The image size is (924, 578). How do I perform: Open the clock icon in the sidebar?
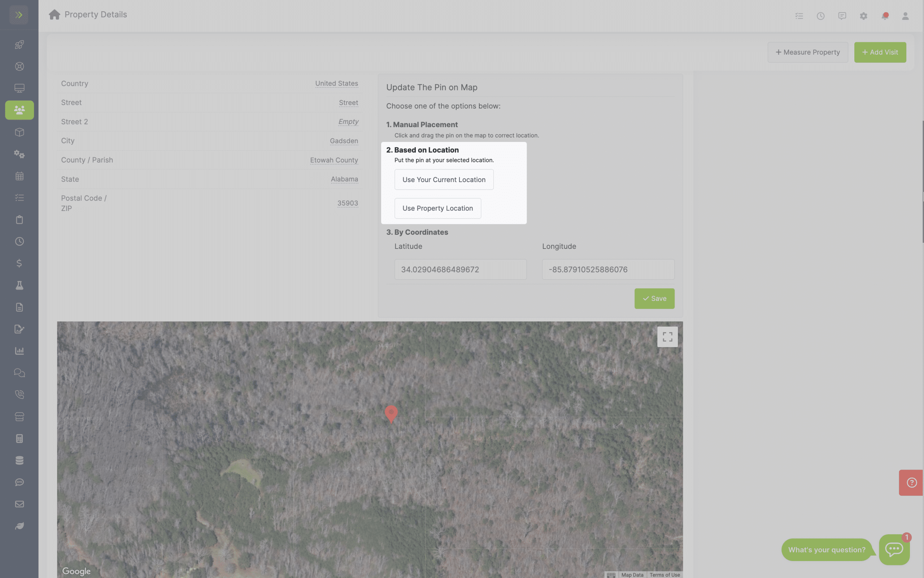coord(19,242)
